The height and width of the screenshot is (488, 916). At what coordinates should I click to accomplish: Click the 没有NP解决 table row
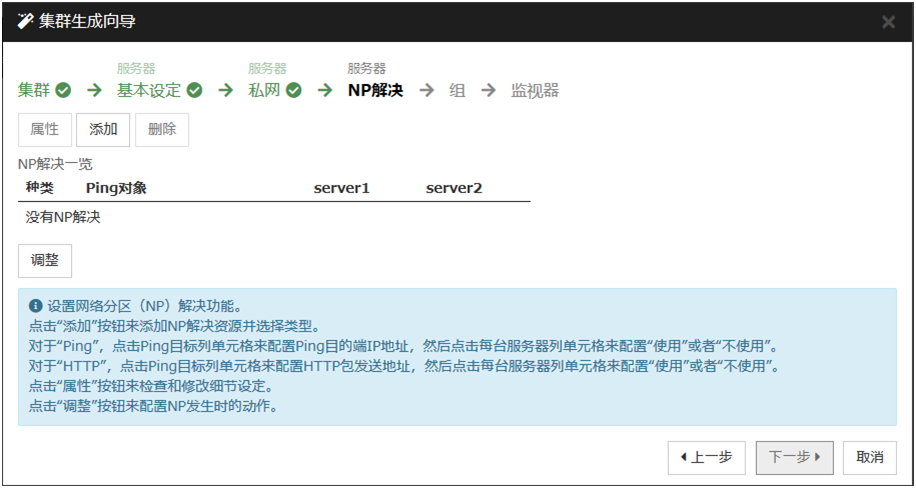click(274, 217)
